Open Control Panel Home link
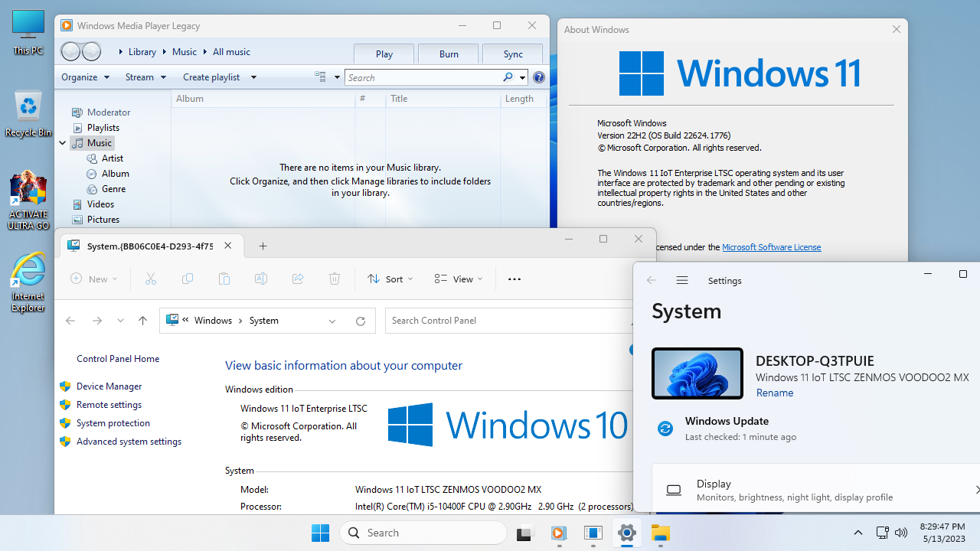Screen dimensions: 980x551 click(x=118, y=359)
